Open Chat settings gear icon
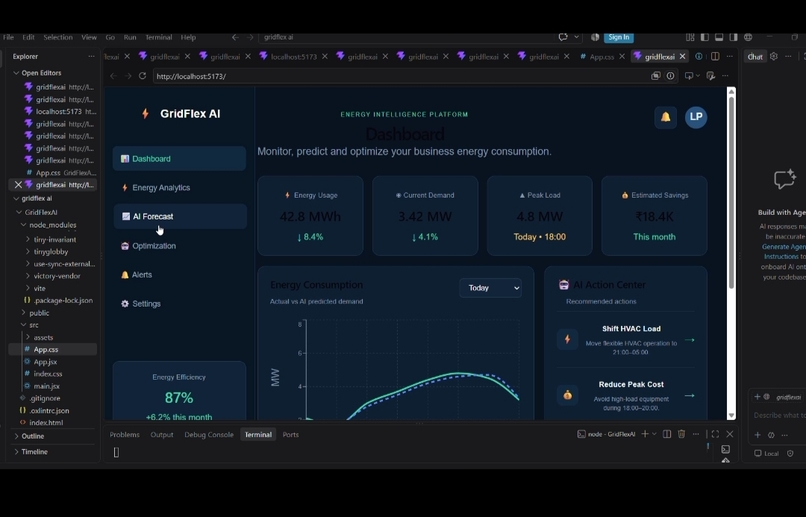806x517 pixels. click(x=774, y=57)
